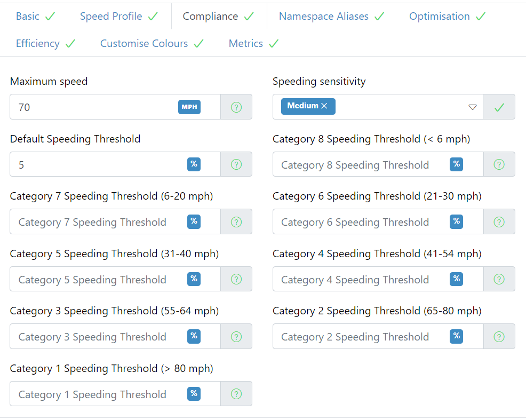Remove the Medium sensitivity tag
The height and width of the screenshot is (420, 526).
tap(324, 106)
